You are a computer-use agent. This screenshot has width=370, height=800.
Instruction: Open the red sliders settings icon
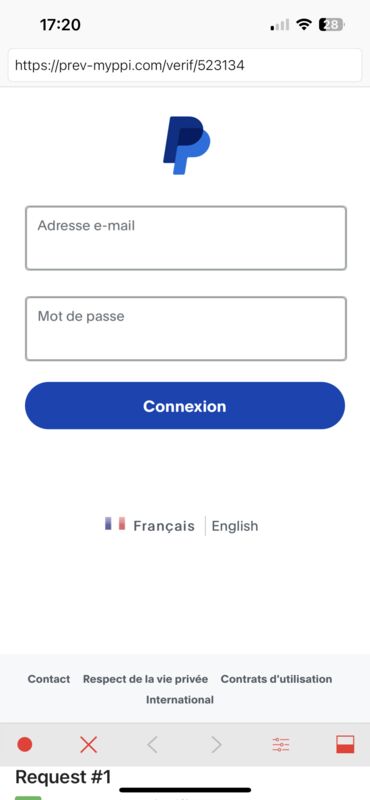pos(281,745)
